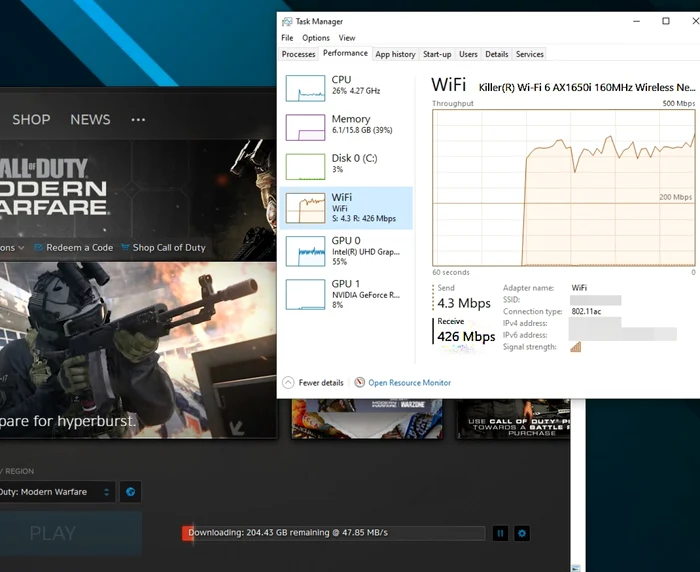Click Open Resource Monitor link
Viewport: 700px width, 572px height.
(x=409, y=383)
